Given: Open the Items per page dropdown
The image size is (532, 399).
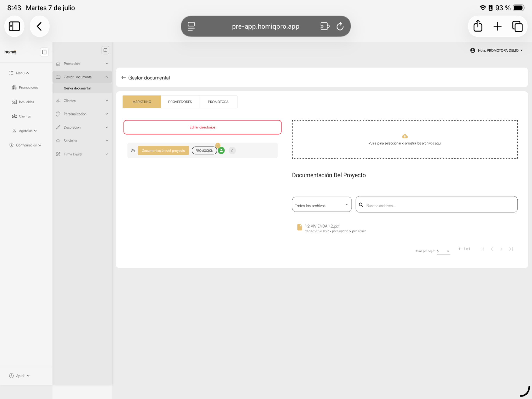Looking at the screenshot, I should (x=443, y=251).
